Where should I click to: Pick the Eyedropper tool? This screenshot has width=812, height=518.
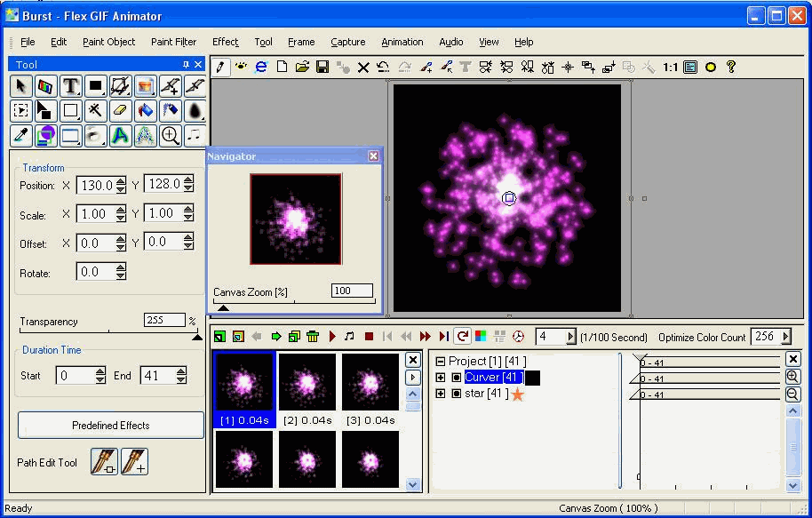click(21, 136)
